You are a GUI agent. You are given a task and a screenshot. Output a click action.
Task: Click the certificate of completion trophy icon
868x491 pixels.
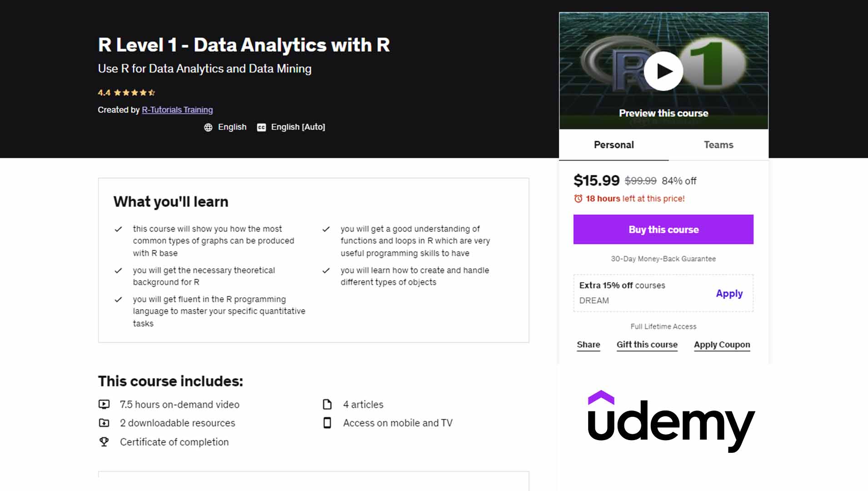[105, 441]
